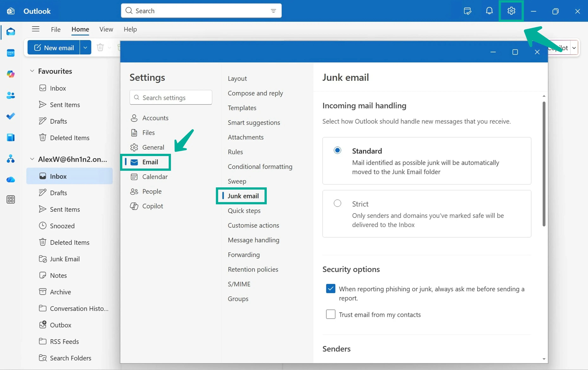Viewport: 588px width, 370px height.
Task: Open Conditional formatting settings
Action: 260,167
